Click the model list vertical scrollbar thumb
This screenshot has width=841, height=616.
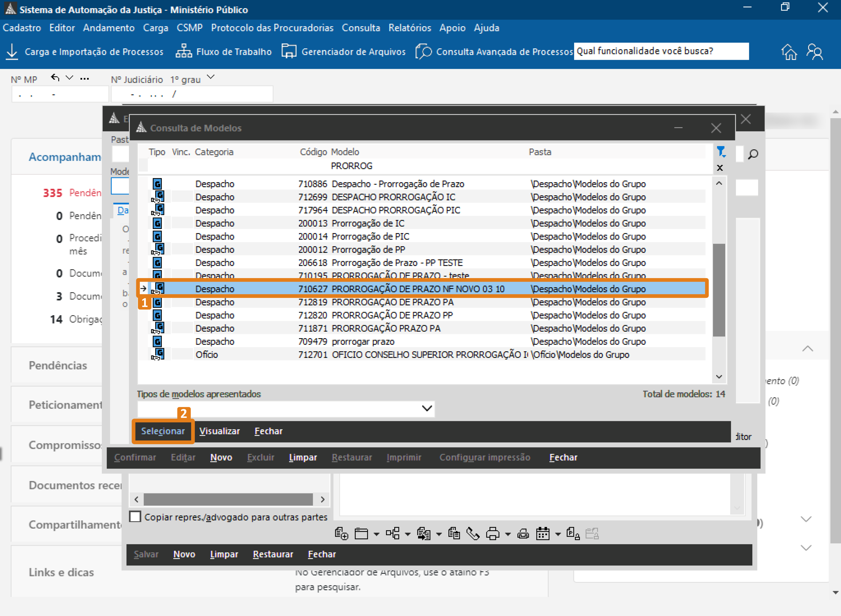(719, 290)
